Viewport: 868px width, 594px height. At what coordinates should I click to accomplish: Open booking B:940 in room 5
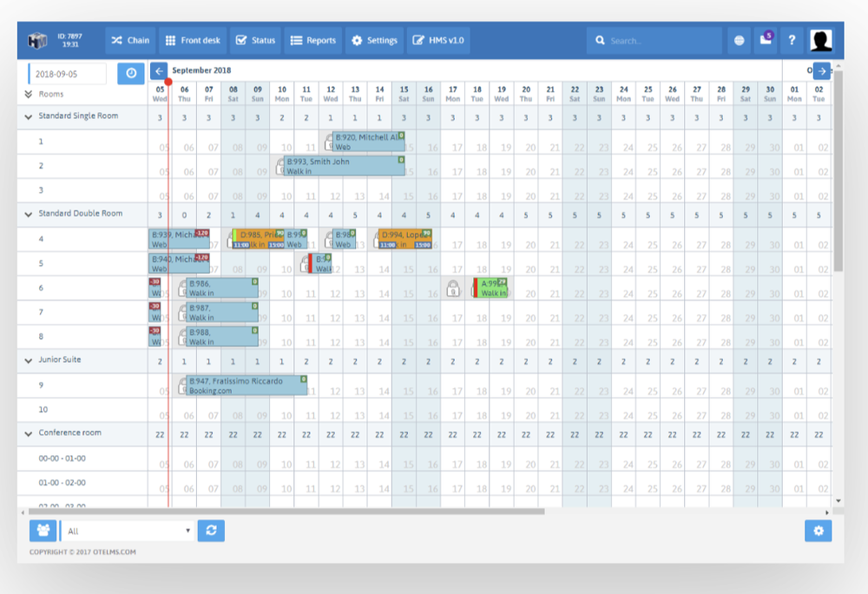179,263
